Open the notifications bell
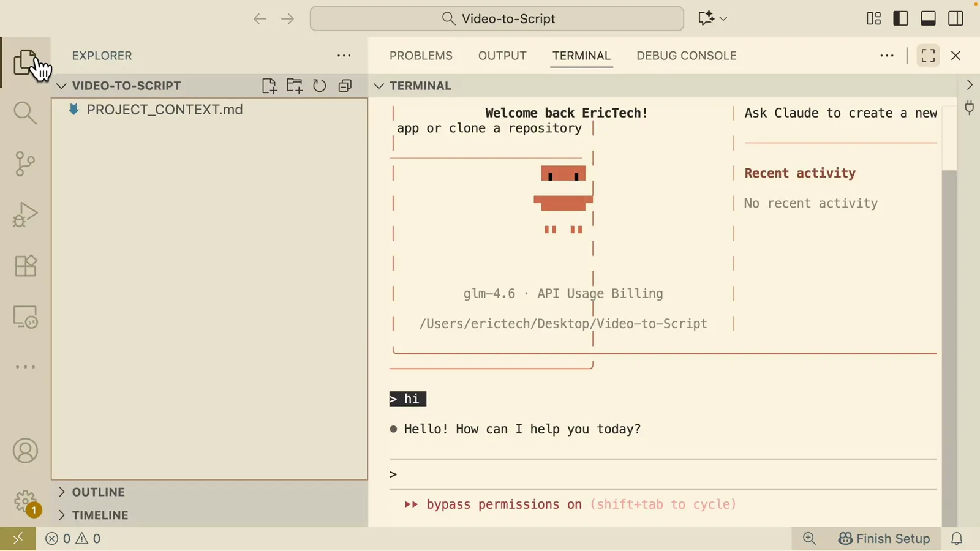The width and height of the screenshot is (980, 551). (957, 539)
